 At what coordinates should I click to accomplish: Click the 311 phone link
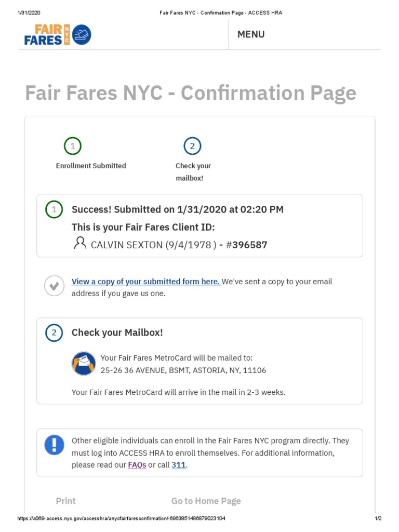[178, 465]
